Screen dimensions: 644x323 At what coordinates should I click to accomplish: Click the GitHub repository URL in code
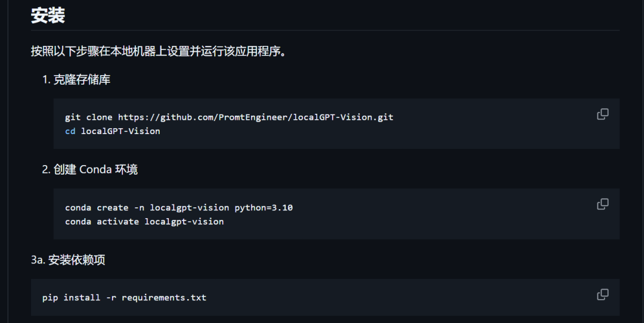[255, 117]
